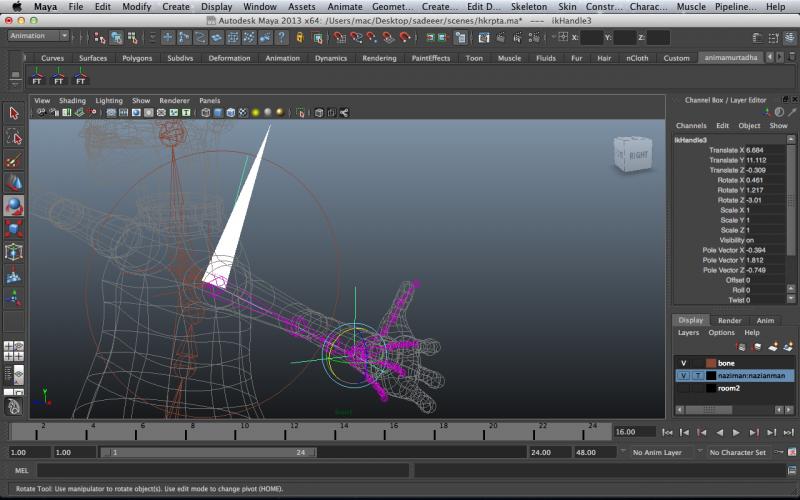Pick the Paint Selection tool

tap(14, 160)
